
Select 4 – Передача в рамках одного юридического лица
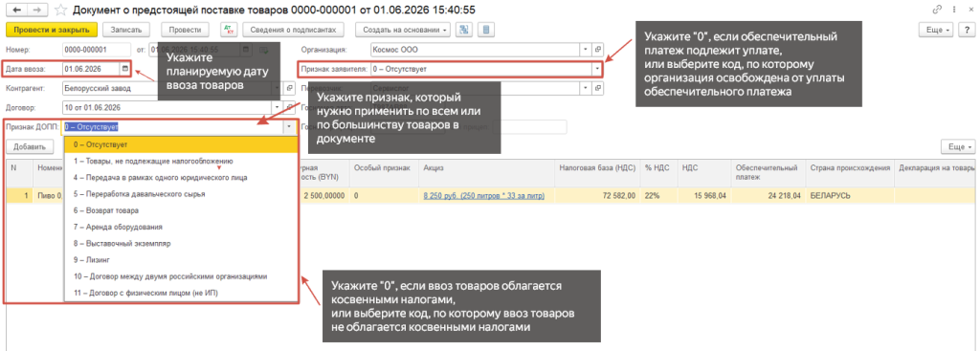pyautogui.click(x=181, y=177)
